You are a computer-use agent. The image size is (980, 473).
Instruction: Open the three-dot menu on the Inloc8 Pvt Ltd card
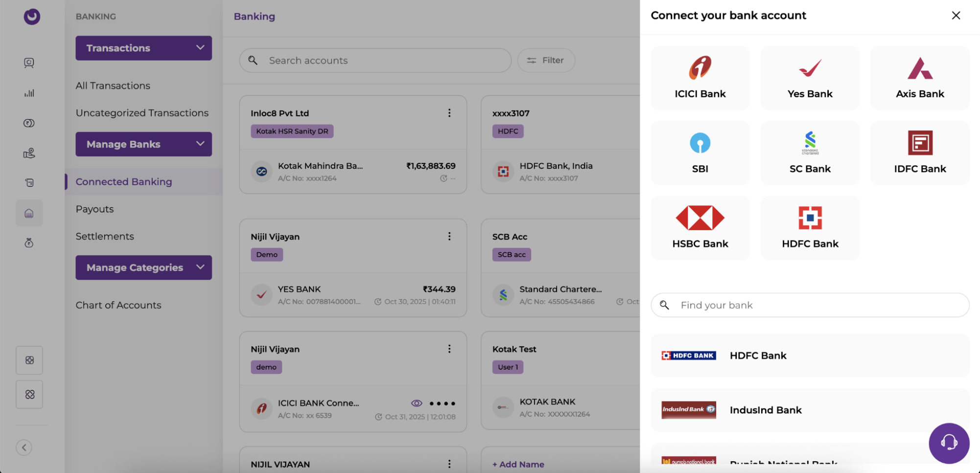(x=449, y=113)
